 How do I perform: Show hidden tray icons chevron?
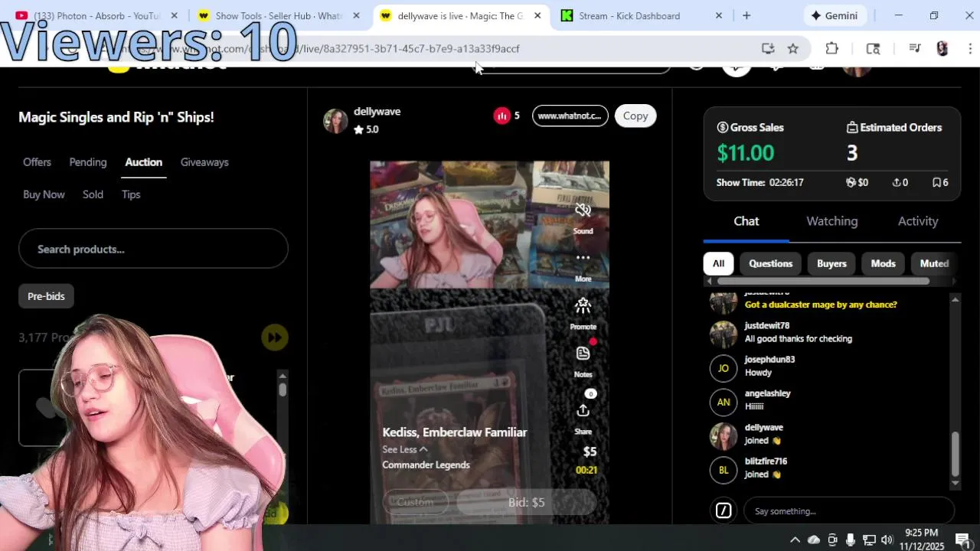coord(795,540)
